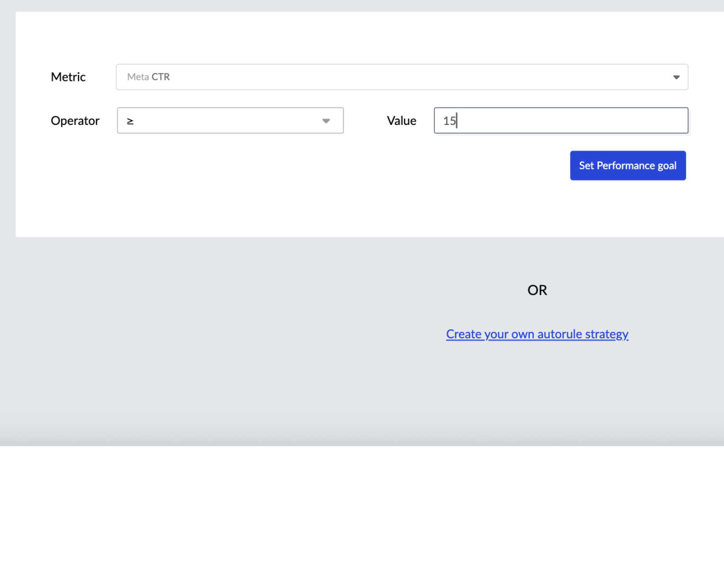Image resolution: width=724 pixels, height=588 pixels.
Task: Click the 'Value' label text
Action: click(x=401, y=121)
